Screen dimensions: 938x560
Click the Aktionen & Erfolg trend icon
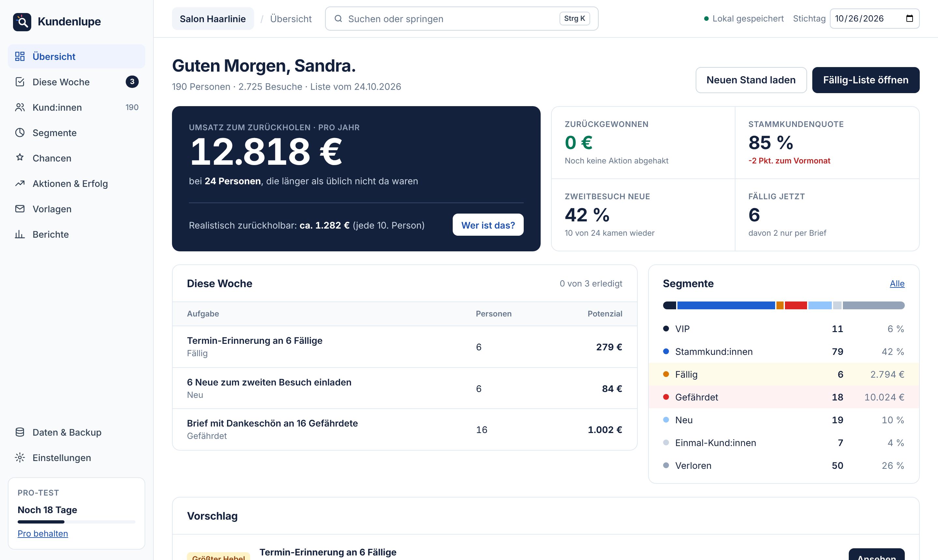tap(20, 183)
